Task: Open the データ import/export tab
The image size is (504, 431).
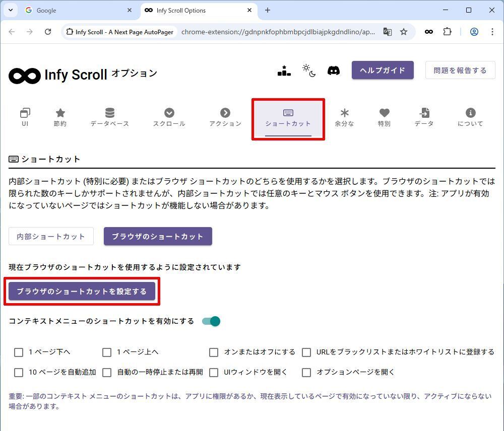Action: (424, 117)
